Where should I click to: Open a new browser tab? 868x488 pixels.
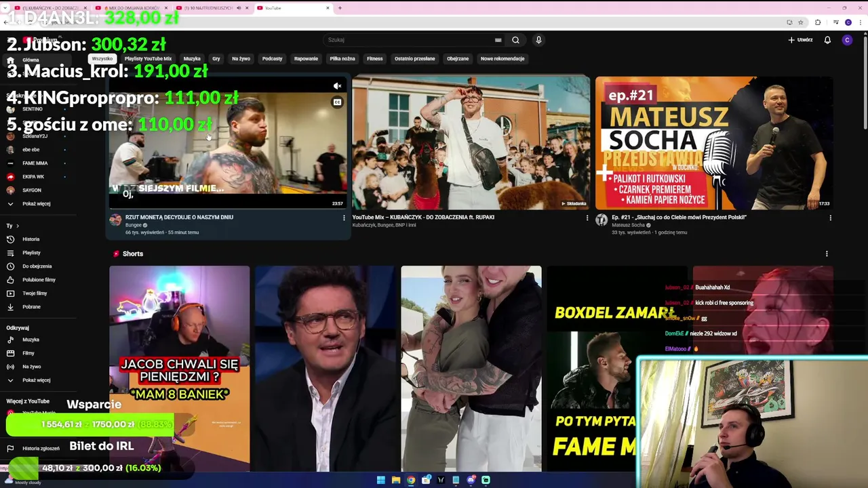coord(340,8)
